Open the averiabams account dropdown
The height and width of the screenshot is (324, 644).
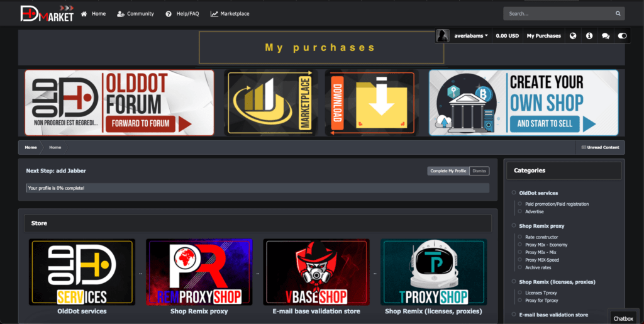(471, 36)
